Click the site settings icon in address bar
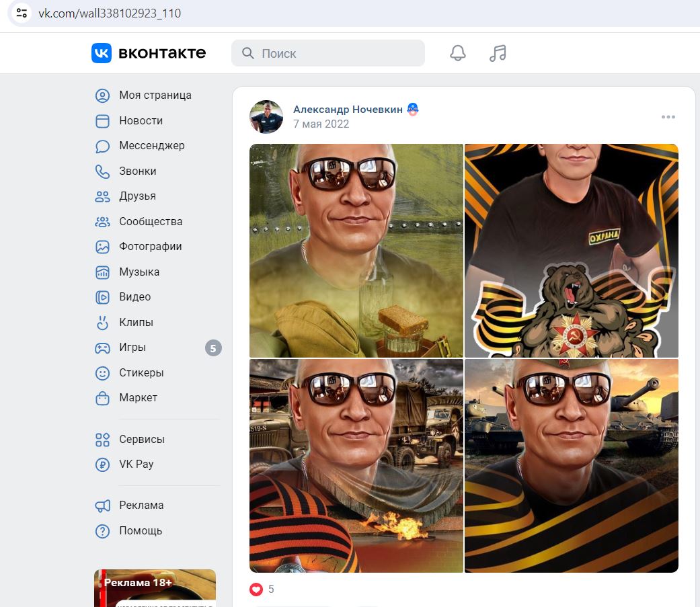The height and width of the screenshot is (607, 700). pos(22,13)
